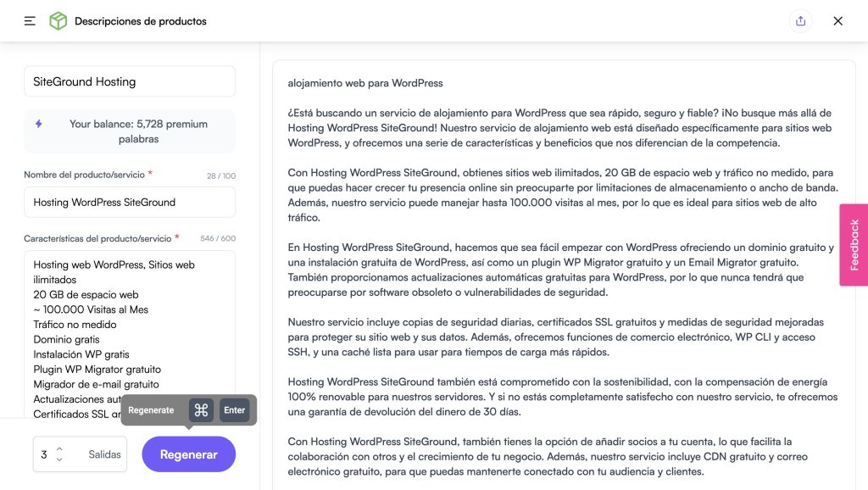
Task: Click the 'Tráfico no medido' line
Action: click(x=75, y=325)
